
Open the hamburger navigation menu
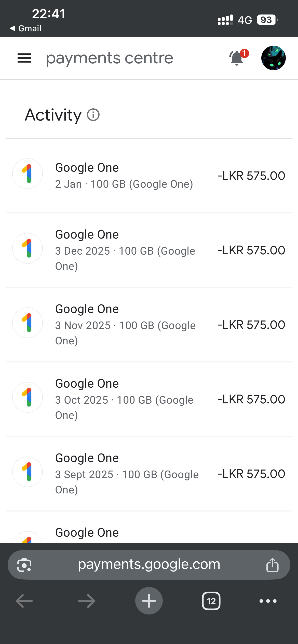(x=24, y=58)
